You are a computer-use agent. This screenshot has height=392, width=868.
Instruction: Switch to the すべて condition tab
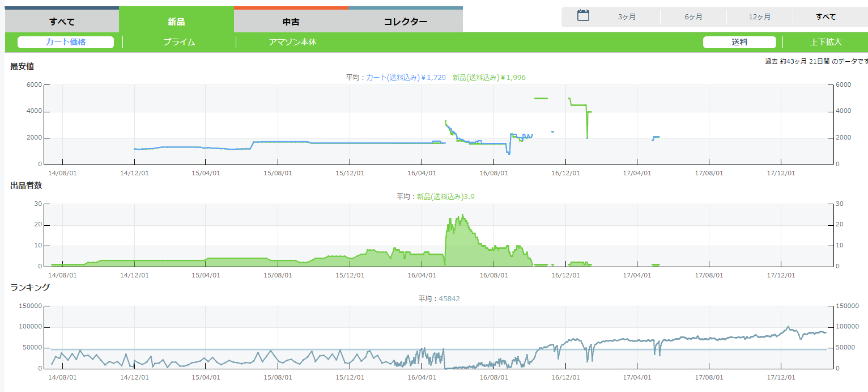pyautogui.click(x=62, y=22)
